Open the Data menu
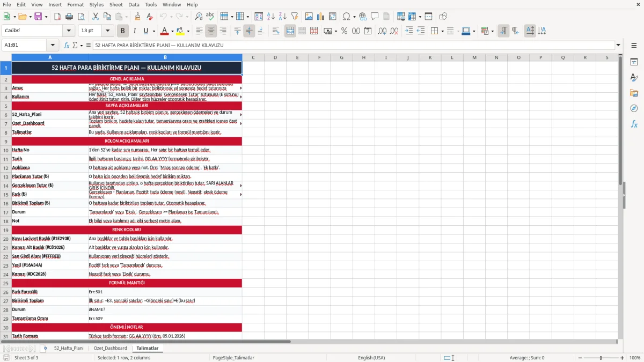644x362 pixels. [134, 4]
